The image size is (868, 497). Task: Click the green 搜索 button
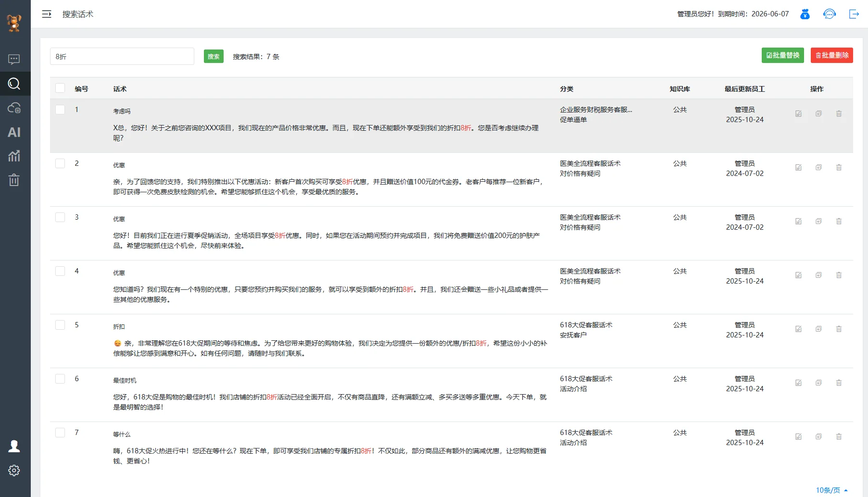pos(214,56)
